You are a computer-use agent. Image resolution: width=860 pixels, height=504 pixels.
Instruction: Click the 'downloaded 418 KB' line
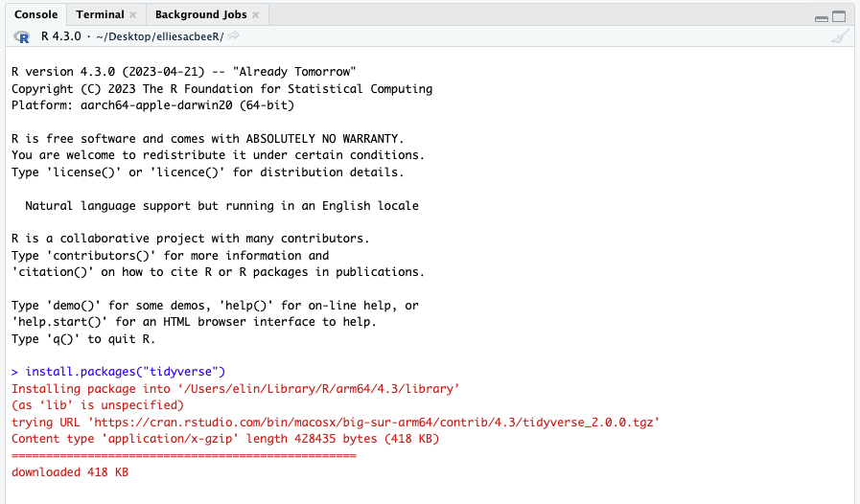click(x=70, y=472)
